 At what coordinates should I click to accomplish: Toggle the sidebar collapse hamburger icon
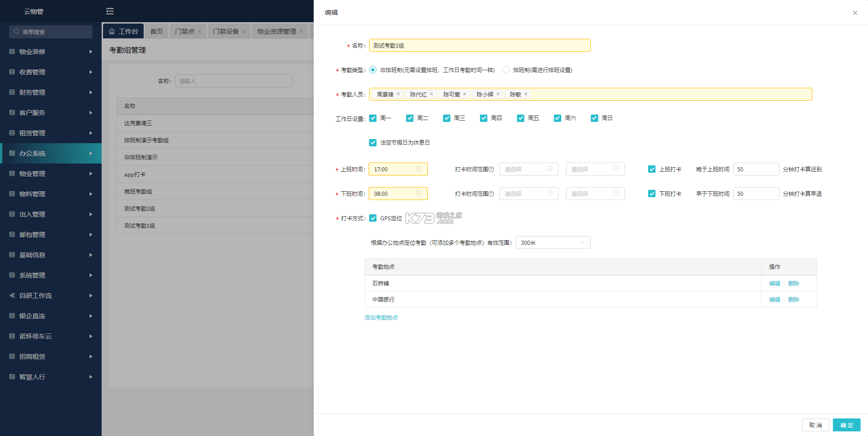[110, 11]
